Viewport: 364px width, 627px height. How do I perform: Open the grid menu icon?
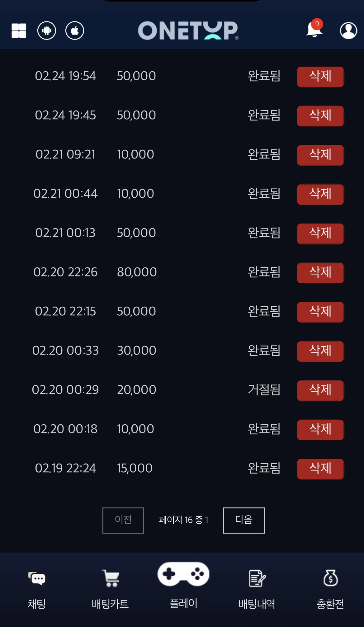coord(19,31)
